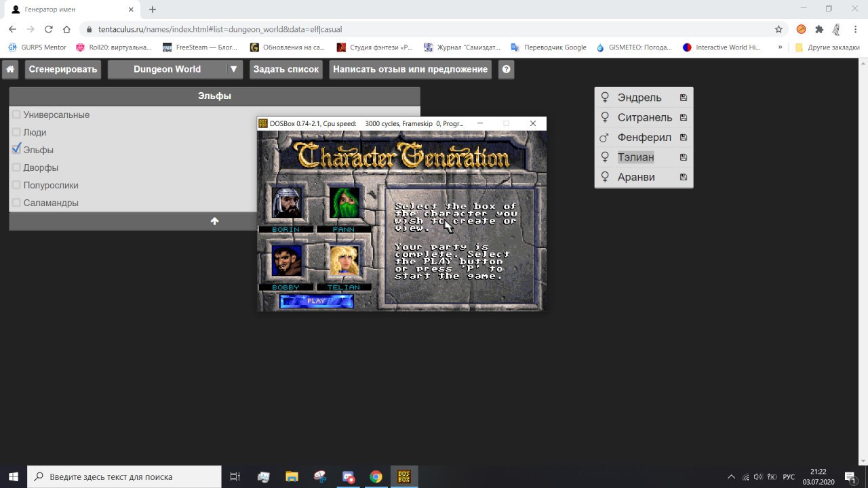
Task: Save the name Аранви
Action: point(684,177)
